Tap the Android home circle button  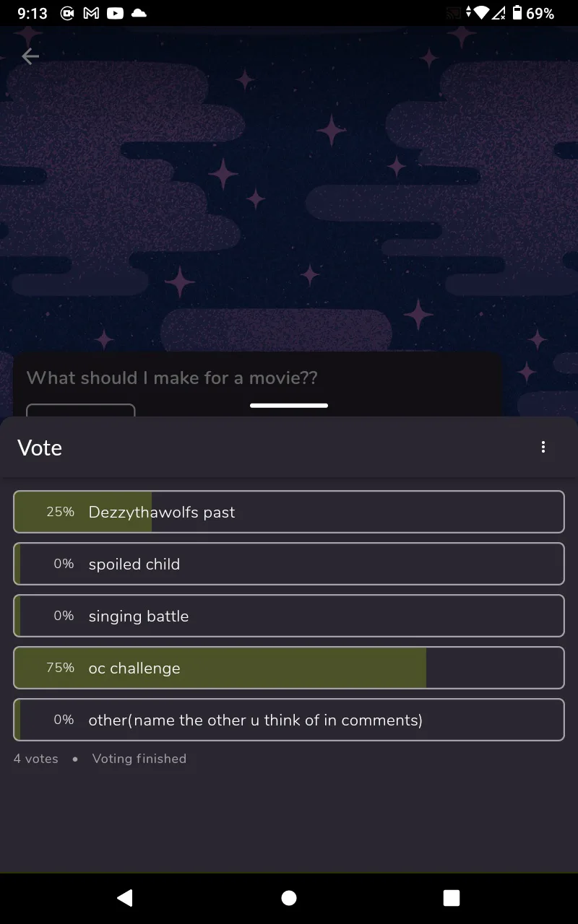(289, 897)
